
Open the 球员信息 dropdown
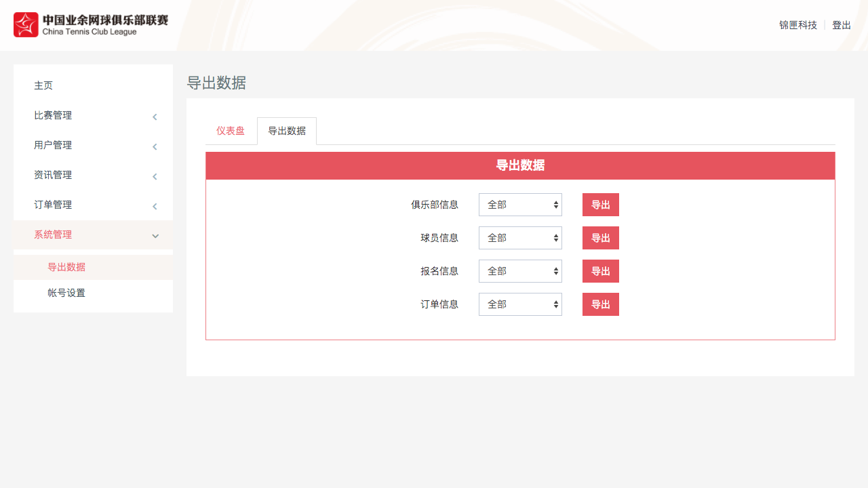[520, 238]
